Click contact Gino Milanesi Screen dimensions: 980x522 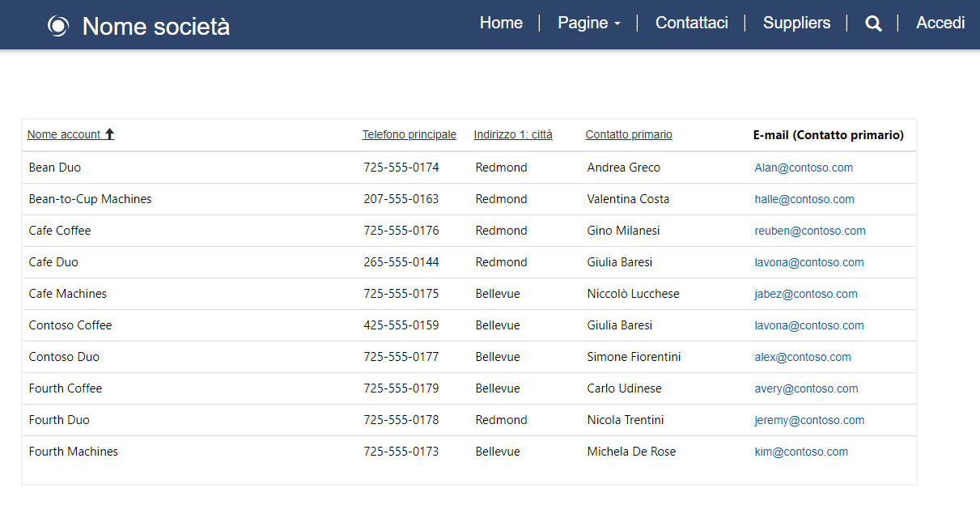tap(624, 231)
